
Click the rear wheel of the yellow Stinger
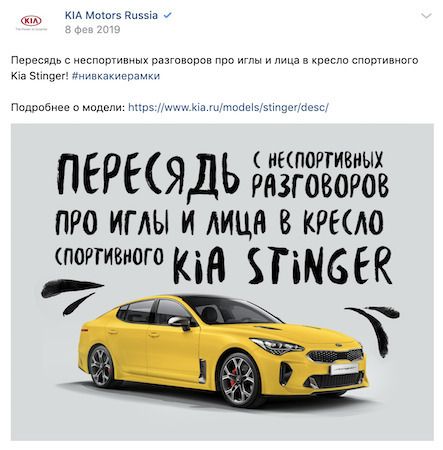[x=100, y=365]
